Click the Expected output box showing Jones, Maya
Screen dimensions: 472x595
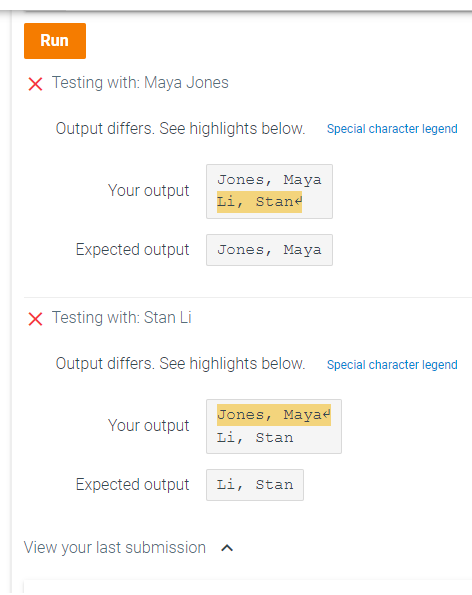269,250
